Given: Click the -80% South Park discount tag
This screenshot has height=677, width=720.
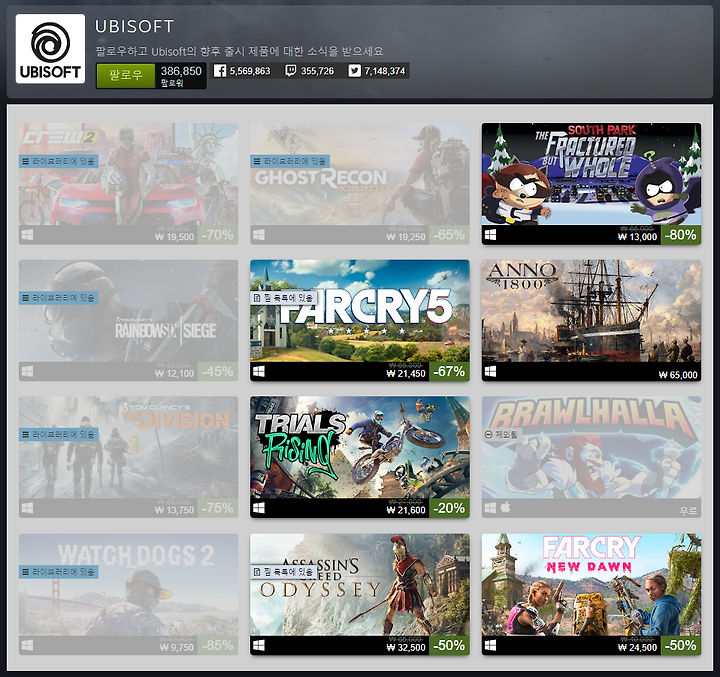Looking at the screenshot, I should 681,235.
